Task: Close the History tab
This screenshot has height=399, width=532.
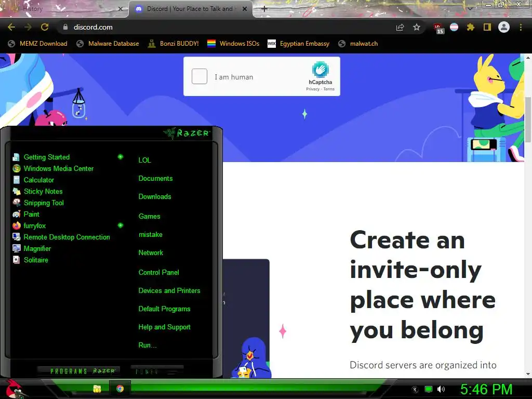Action: click(x=121, y=9)
